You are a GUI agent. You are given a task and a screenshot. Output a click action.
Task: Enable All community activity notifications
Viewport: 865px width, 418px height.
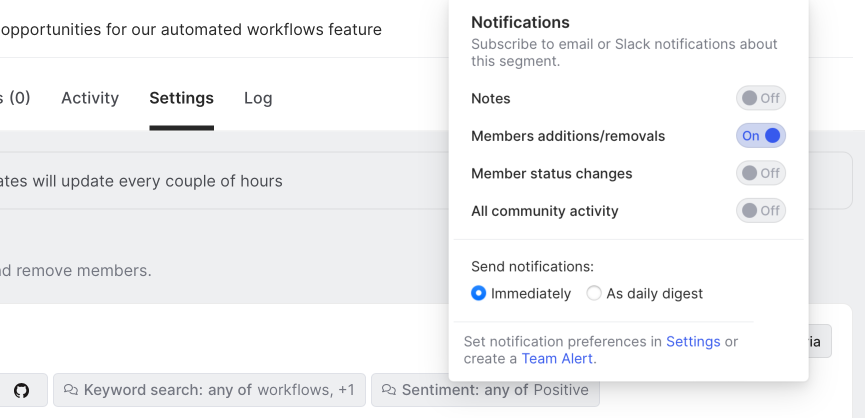[x=761, y=211]
